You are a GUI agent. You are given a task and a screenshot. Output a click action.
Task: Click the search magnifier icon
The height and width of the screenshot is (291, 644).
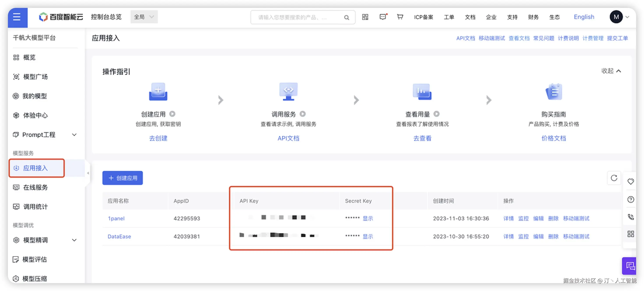tap(347, 17)
